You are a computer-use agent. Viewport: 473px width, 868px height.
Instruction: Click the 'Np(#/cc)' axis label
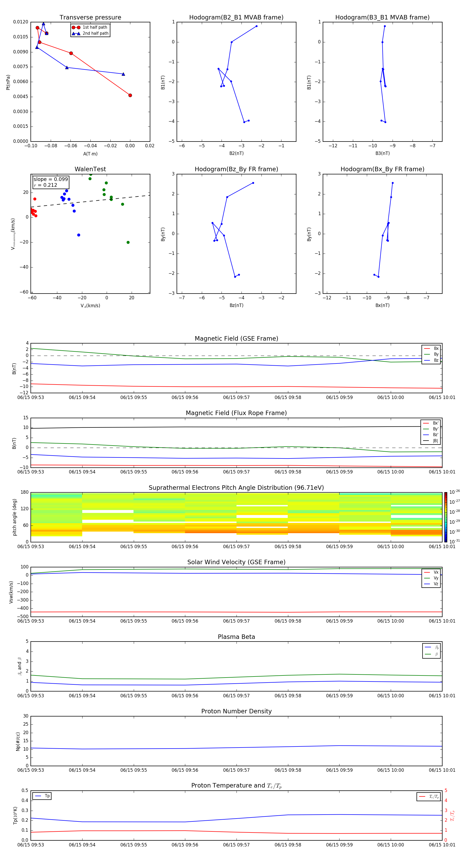pyautogui.click(x=18, y=741)
